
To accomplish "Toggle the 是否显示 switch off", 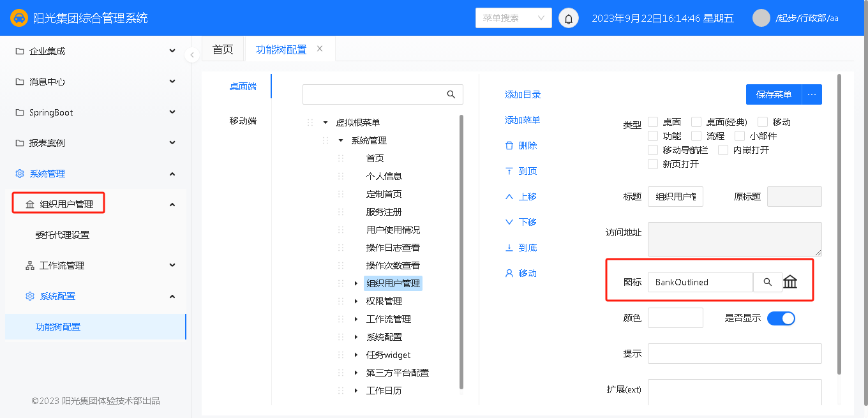I will [781, 318].
